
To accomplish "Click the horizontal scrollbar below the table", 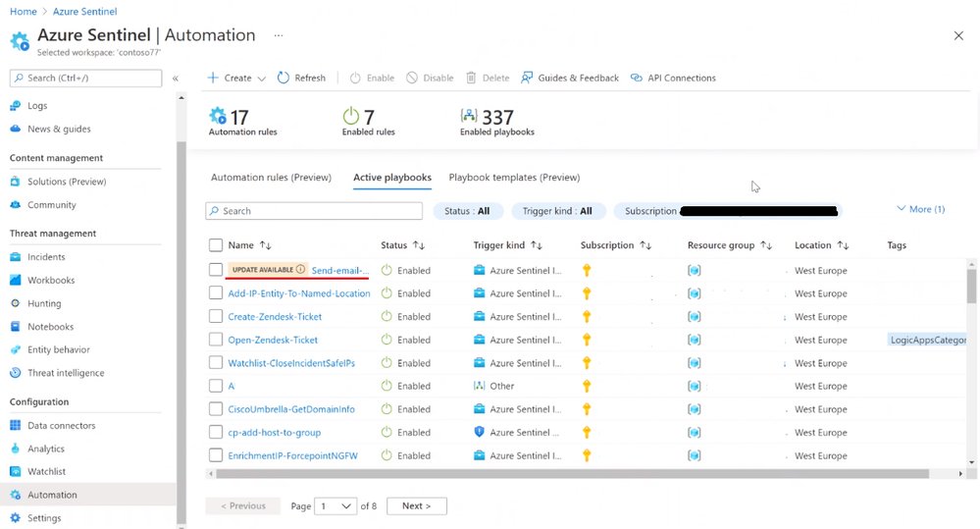I will (573, 474).
